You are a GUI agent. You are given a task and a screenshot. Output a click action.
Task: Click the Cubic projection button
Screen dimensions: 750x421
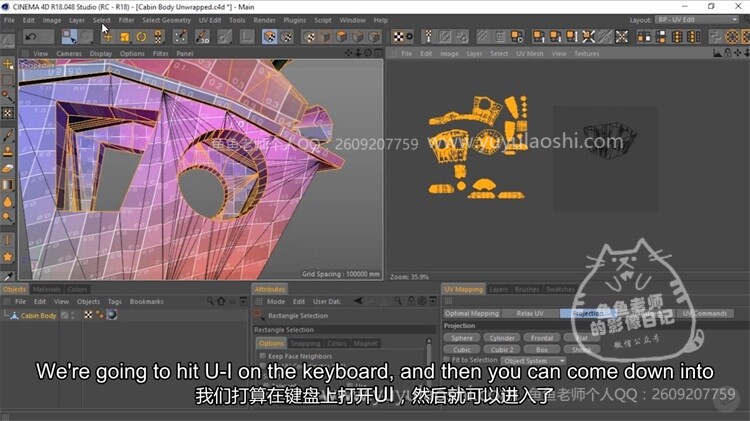pos(462,350)
